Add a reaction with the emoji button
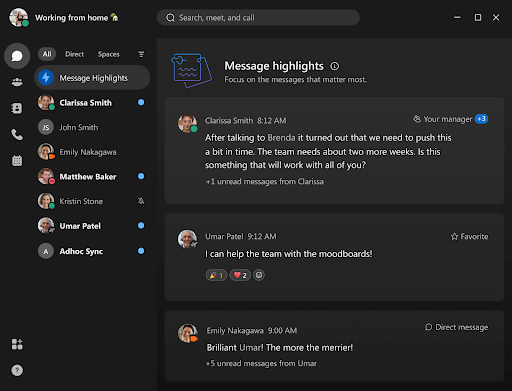 tap(259, 275)
